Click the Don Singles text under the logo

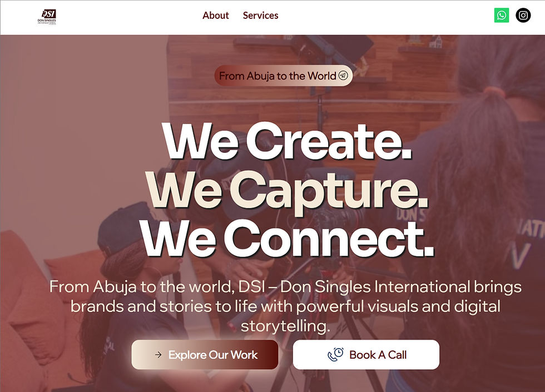[x=47, y=21]
